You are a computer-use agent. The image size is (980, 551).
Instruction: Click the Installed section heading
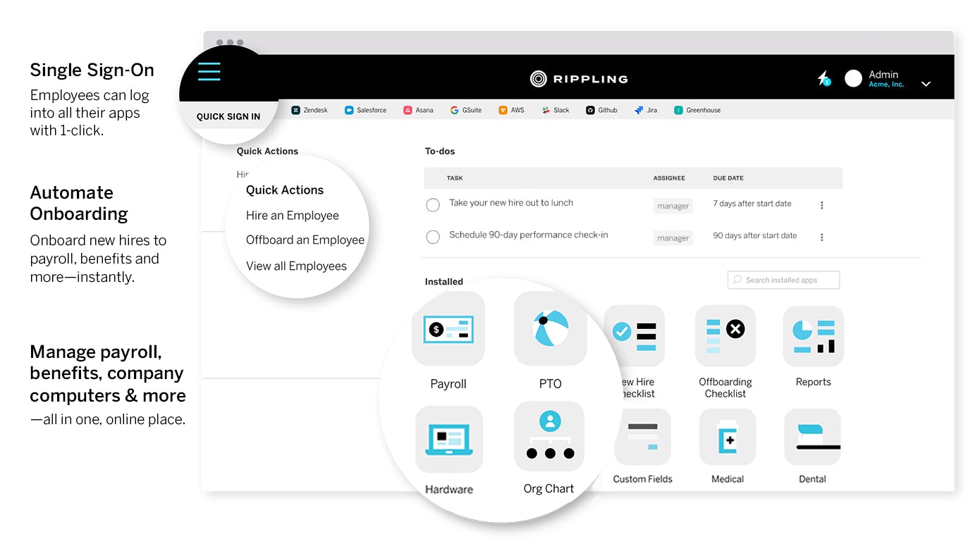(x=444, y=282)
